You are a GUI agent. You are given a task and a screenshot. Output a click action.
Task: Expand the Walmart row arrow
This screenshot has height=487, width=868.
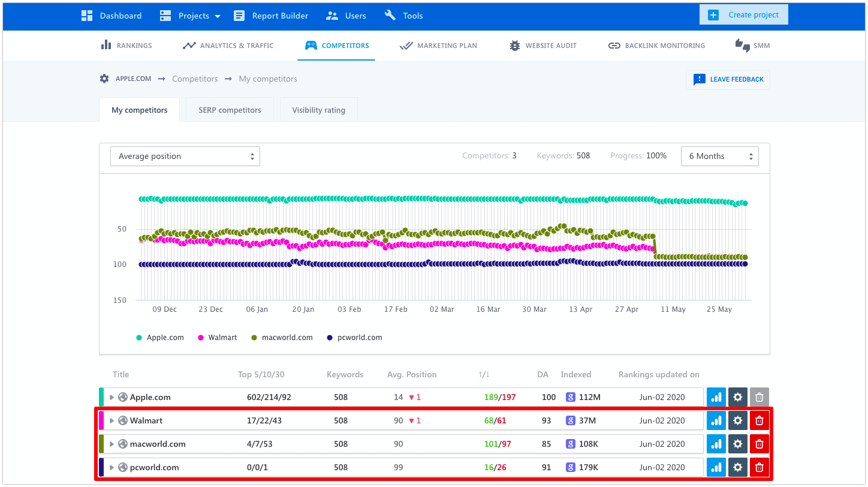click(111, 420)
